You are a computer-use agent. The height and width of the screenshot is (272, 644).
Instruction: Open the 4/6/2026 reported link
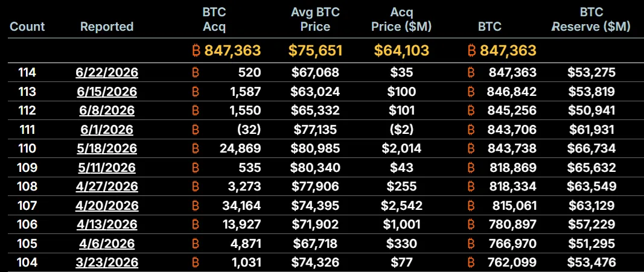(x=107, y=244)
